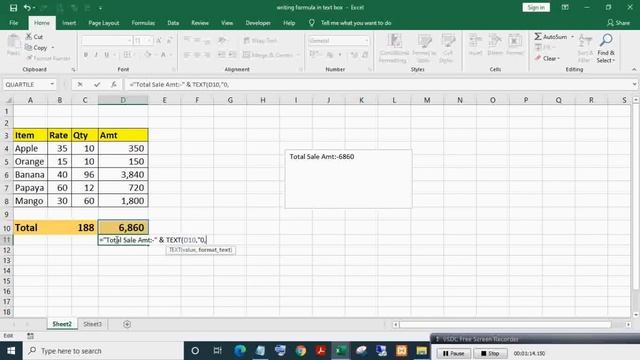Open the File tab
The image size is (640, 360).
coord(13,23)
